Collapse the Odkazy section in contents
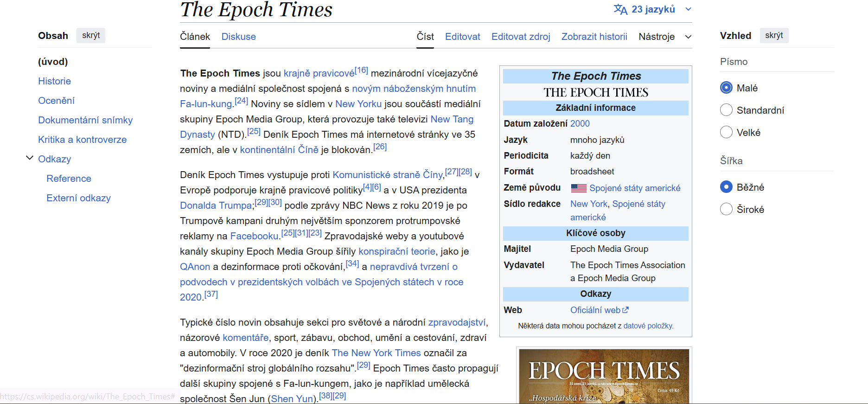Screen dimensions: 868x404 (30, 158)
